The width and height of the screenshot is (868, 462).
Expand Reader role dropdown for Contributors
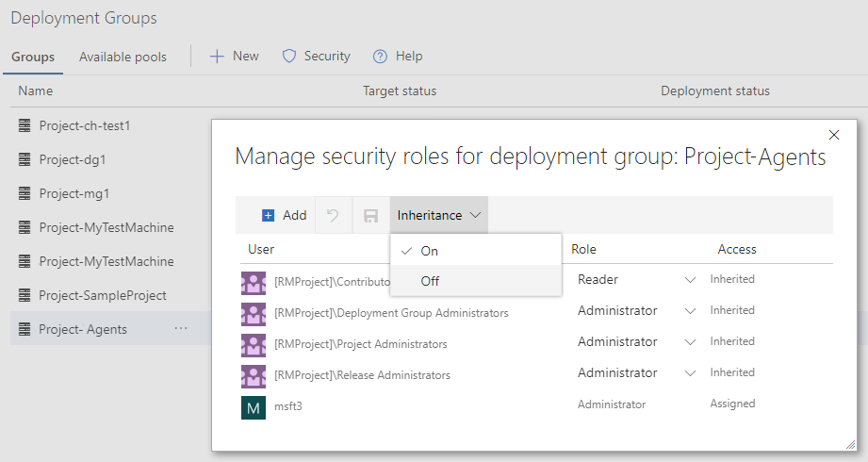(x=690, y=280)
